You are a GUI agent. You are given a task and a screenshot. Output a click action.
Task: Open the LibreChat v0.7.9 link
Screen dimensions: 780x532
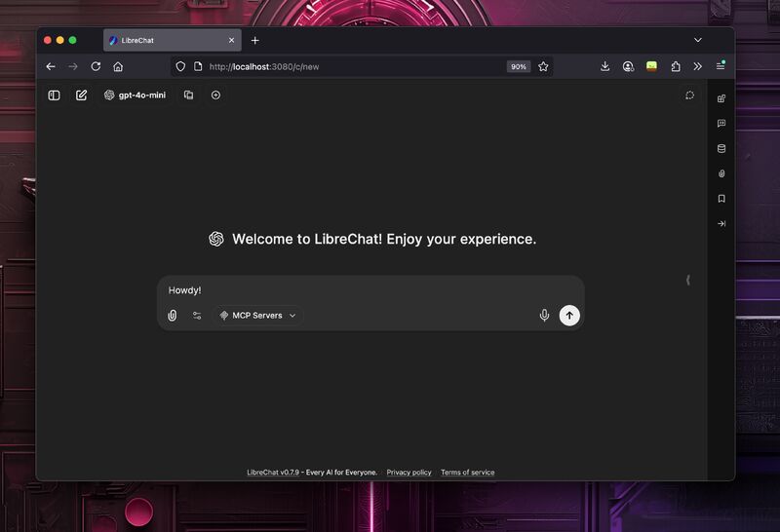273,473
